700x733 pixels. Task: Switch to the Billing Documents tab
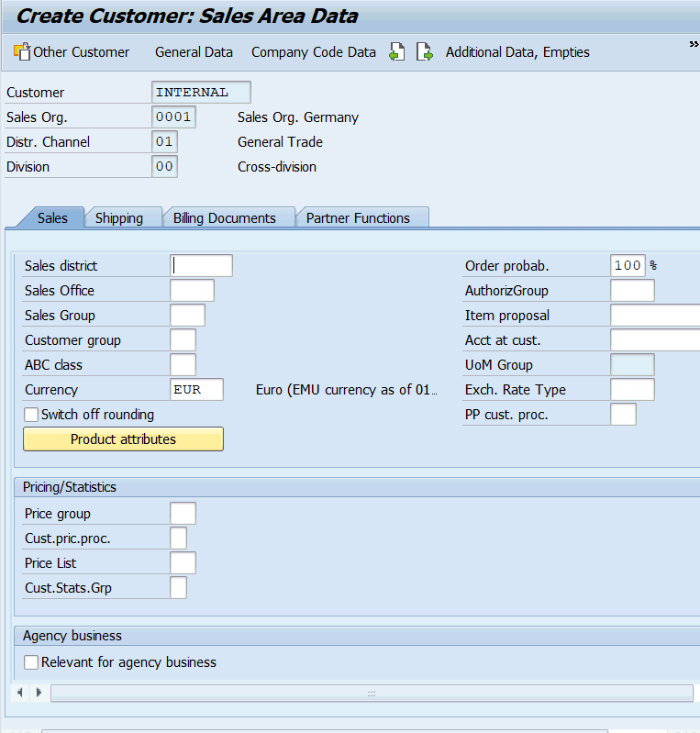225,217
